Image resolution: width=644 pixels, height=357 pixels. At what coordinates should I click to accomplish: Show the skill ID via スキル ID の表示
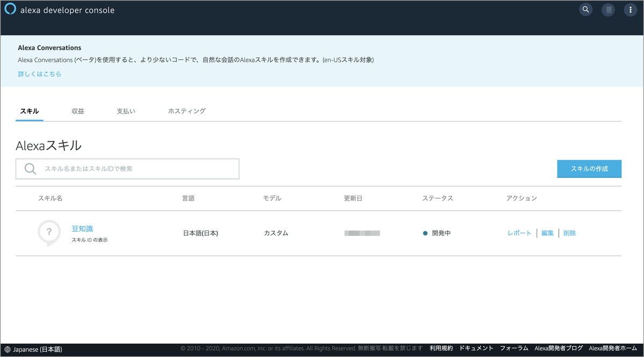90,240
